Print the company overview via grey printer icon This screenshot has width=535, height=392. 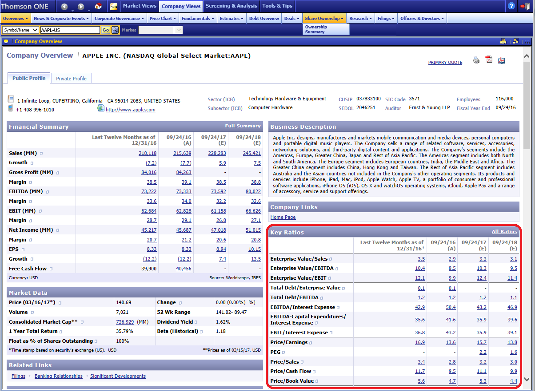tap(476, 60)
